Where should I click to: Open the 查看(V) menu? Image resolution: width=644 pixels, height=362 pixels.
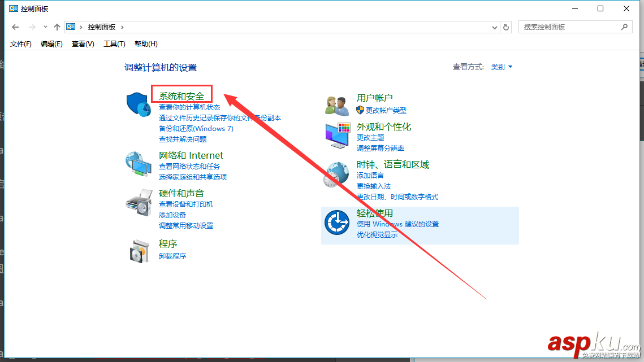pyautogui.click(x=83, y=43)
